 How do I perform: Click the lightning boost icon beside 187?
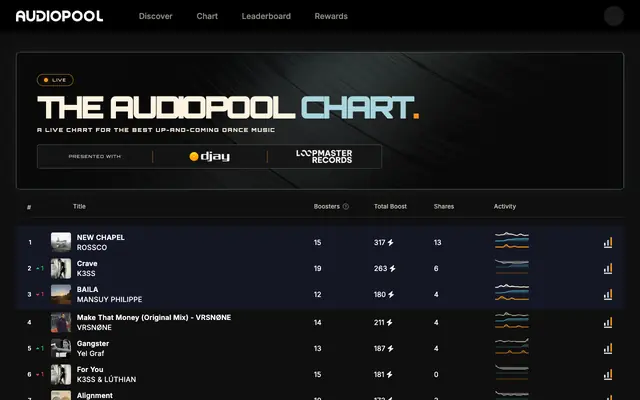(x=391, y=349)
